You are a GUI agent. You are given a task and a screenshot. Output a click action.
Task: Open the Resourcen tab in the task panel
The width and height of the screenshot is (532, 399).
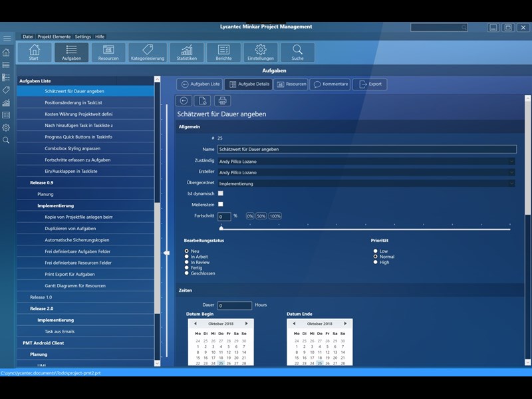pos(291,84)
